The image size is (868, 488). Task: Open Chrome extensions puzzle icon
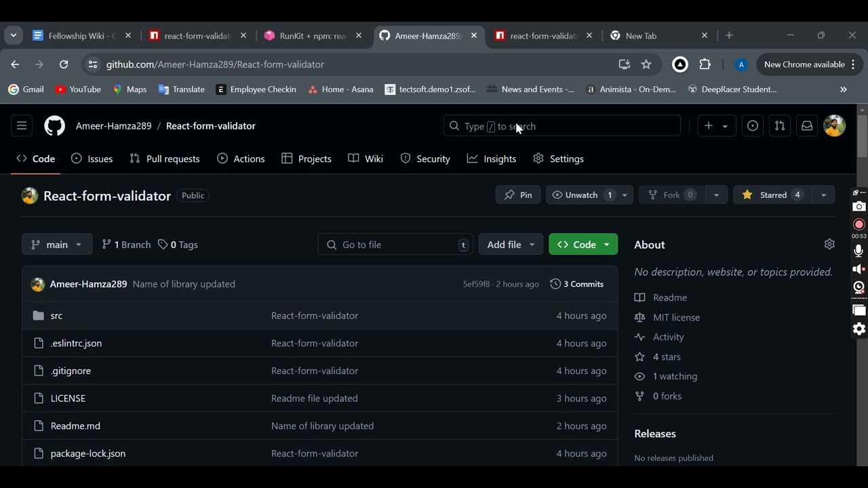click(705, 65)
